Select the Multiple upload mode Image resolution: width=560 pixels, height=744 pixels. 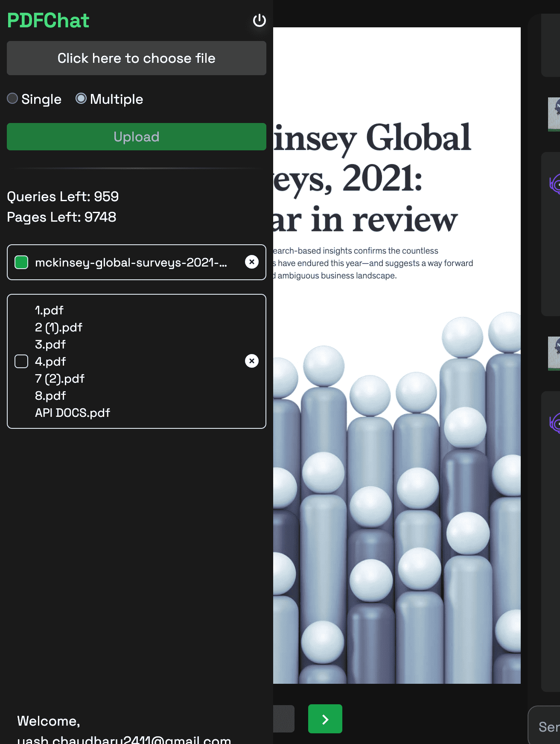[x=81, y=99]
